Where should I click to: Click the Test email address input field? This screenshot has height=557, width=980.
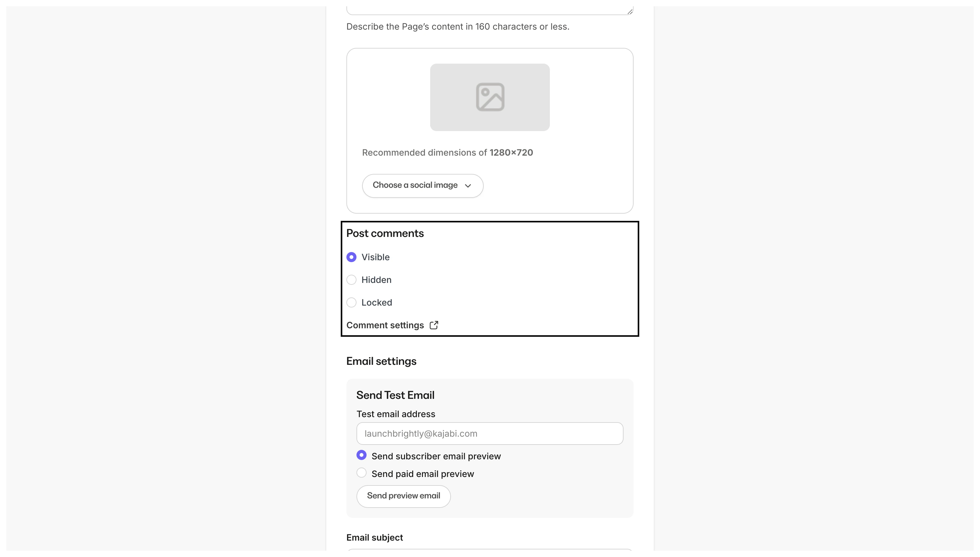coord(489,434)
